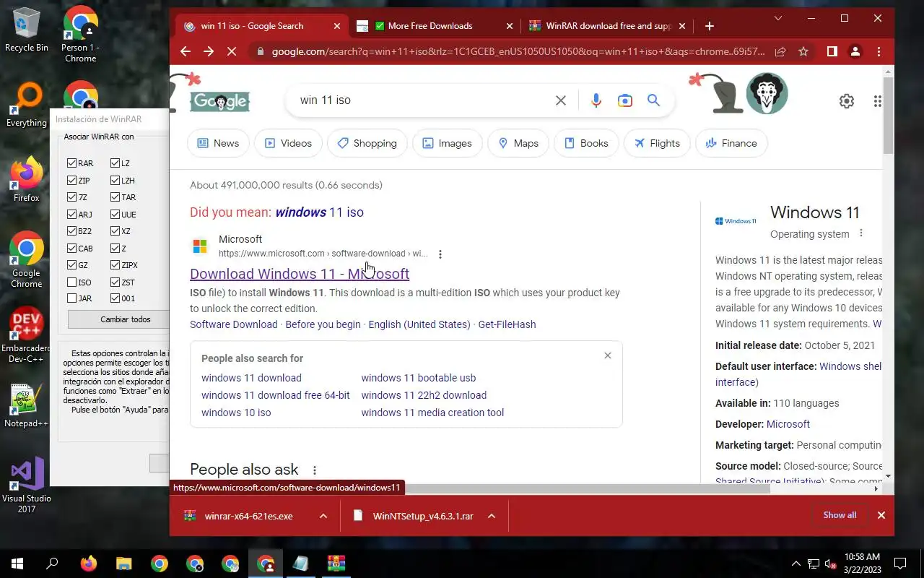This screenshot has height=578, width=924.
Task: Open Recycle Bin desktop icon
Action: click(x=27, y=29)
